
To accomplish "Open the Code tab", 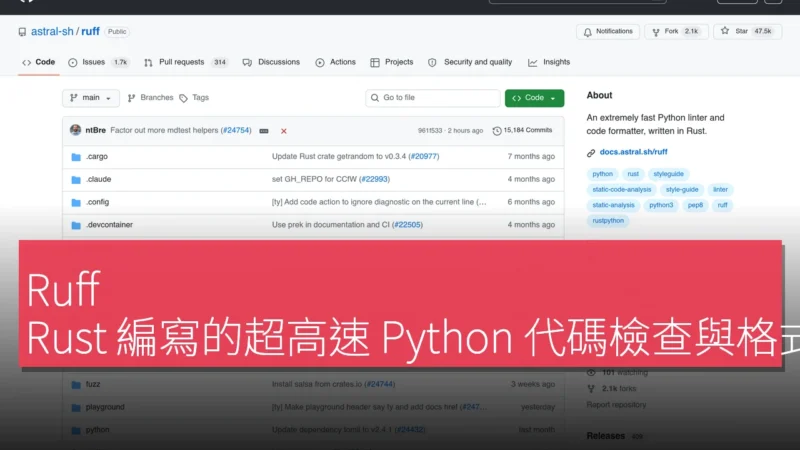I will click(39, 62).
